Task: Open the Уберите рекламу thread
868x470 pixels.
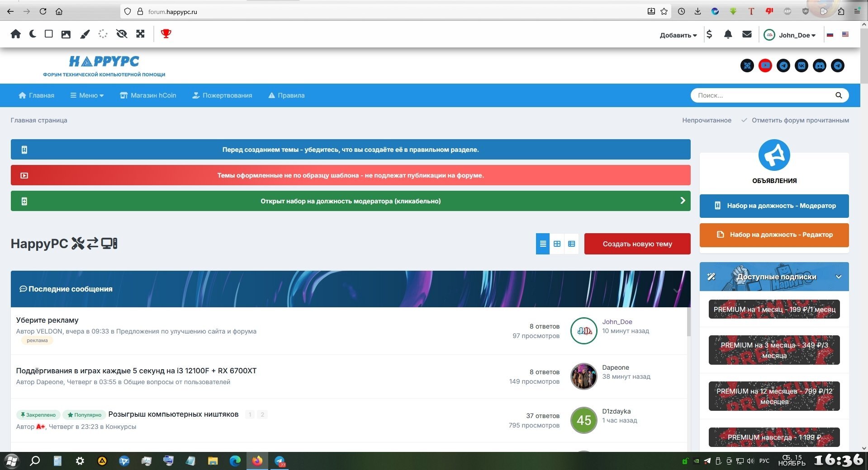Action: tap(47, 320)
